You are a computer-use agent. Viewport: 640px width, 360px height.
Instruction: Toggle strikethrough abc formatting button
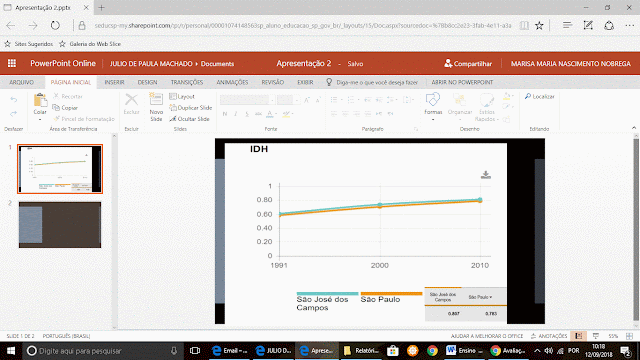[258, 114]
